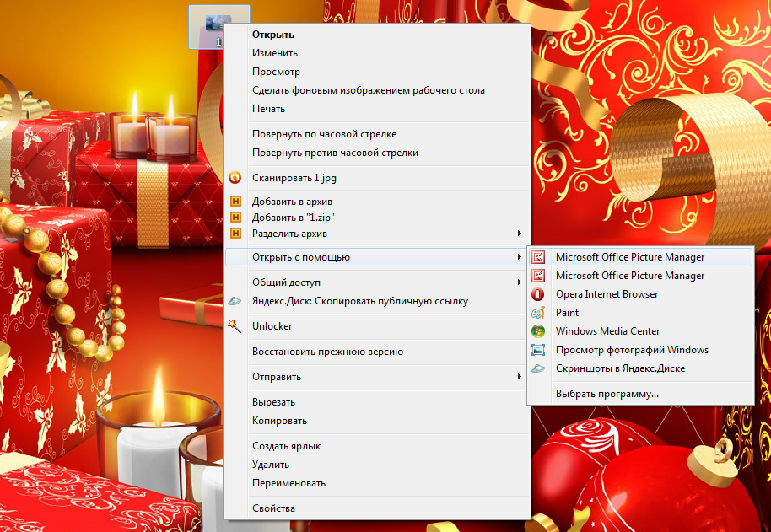
Task: Open with Windows Media Center
Action: (x=640, y=331)
